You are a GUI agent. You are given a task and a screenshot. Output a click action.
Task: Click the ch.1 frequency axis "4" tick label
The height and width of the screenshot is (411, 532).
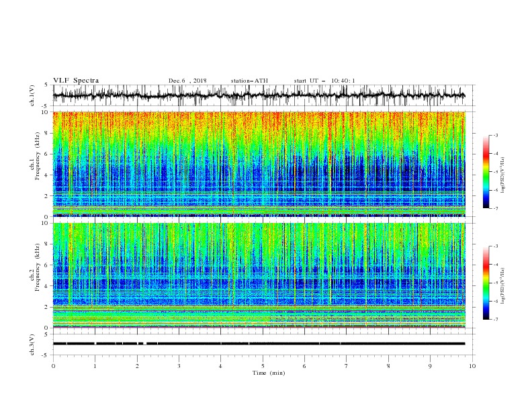(x=48, y=175)
